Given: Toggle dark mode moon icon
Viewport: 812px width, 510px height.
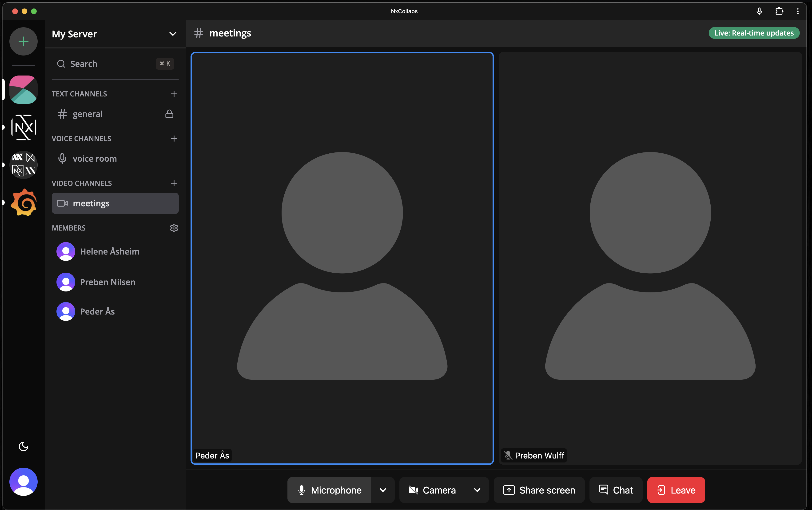Looking at the screenshot, I should tap(23, 446).
